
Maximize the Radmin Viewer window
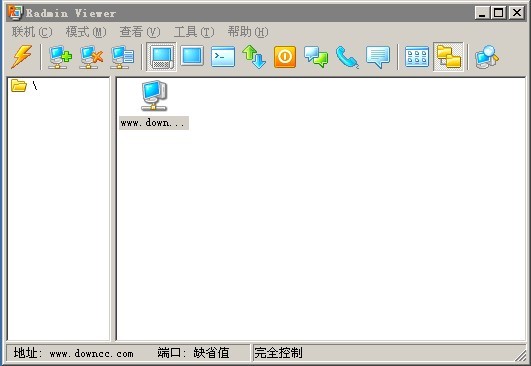coord(498,13)
